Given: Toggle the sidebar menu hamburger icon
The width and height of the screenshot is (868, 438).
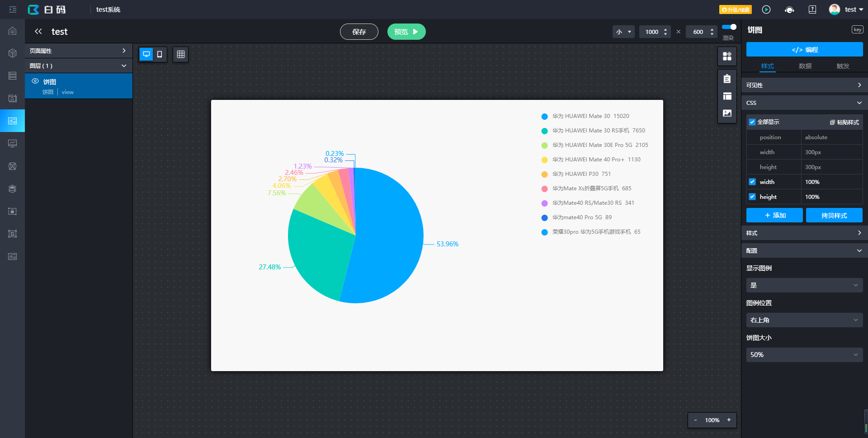Looking at the screenshot, I should (13, 9).
